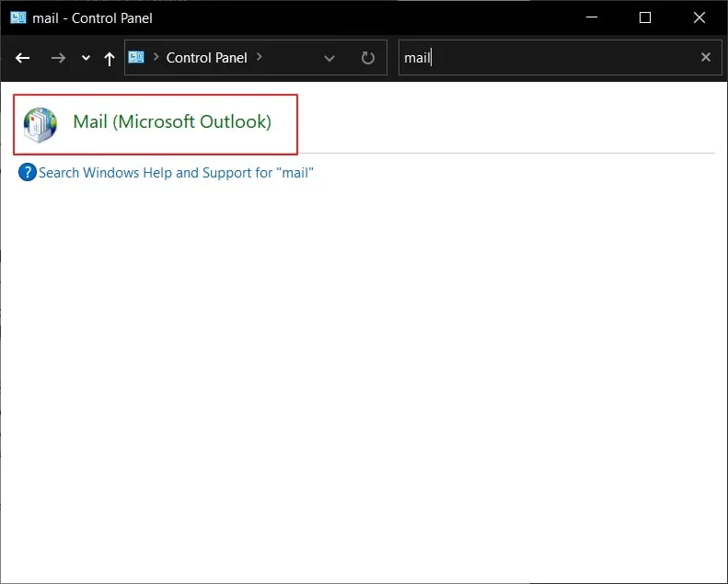
Task: Minimize the Control Panel window
Action: coord(592,17)
